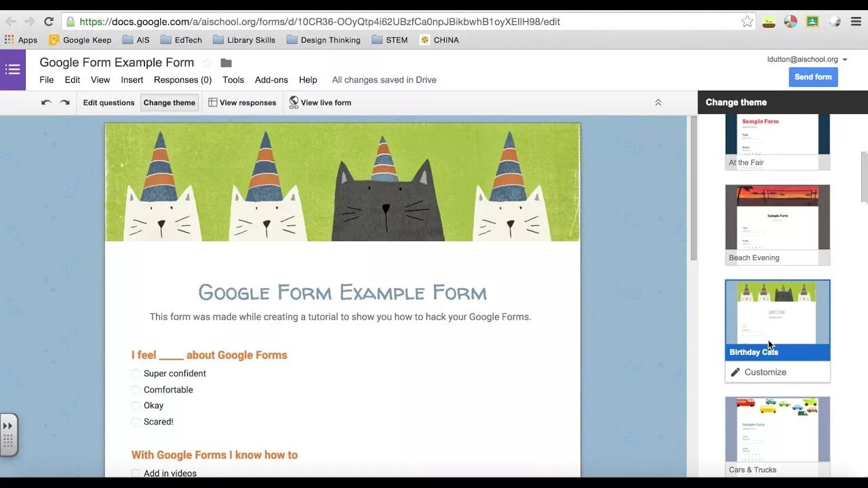Open the move-to-folder icon beside title
The image size is (868, 488).
(226, 63)
